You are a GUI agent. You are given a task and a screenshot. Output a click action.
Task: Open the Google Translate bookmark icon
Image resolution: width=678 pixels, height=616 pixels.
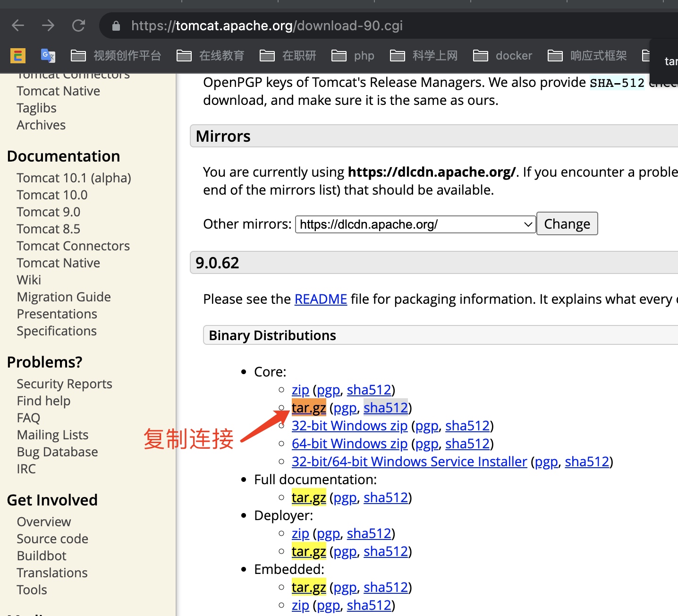coord(48,56)
